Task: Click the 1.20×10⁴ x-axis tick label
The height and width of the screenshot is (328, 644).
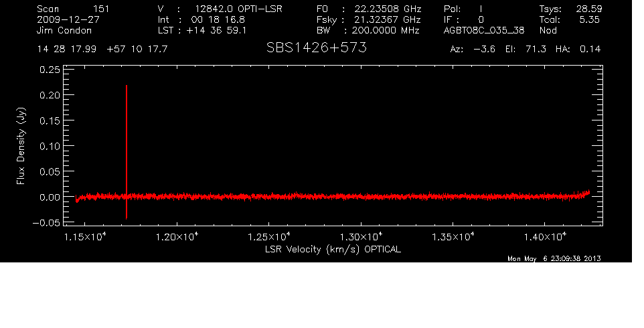Action: pyautogui.click(x=177, y=237)
